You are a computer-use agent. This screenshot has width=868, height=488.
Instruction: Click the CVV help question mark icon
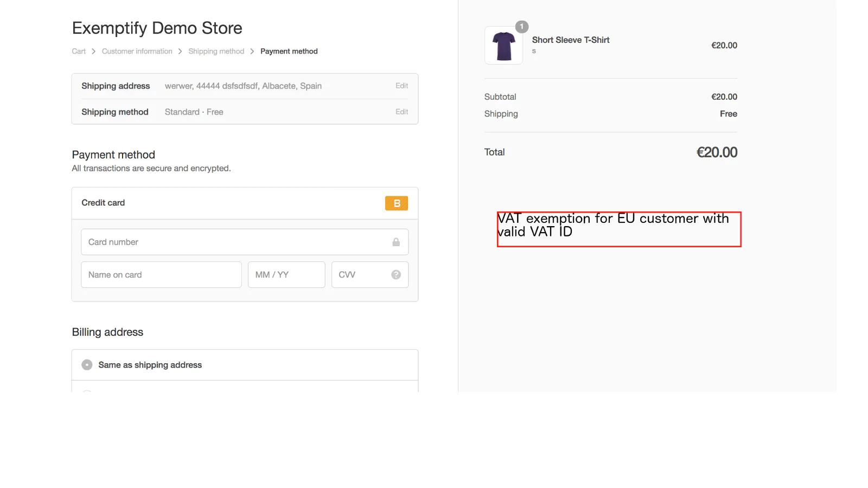pos(396,275)
